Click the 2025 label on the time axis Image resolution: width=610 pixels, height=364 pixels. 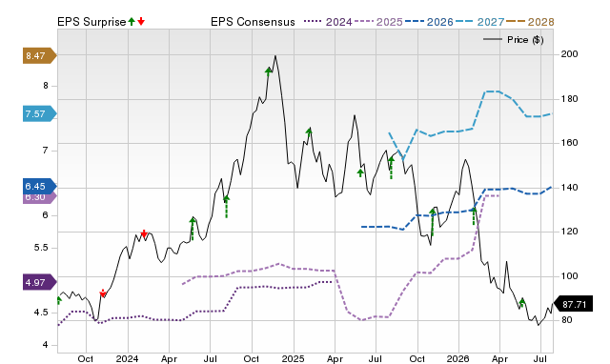pos(293,358)
